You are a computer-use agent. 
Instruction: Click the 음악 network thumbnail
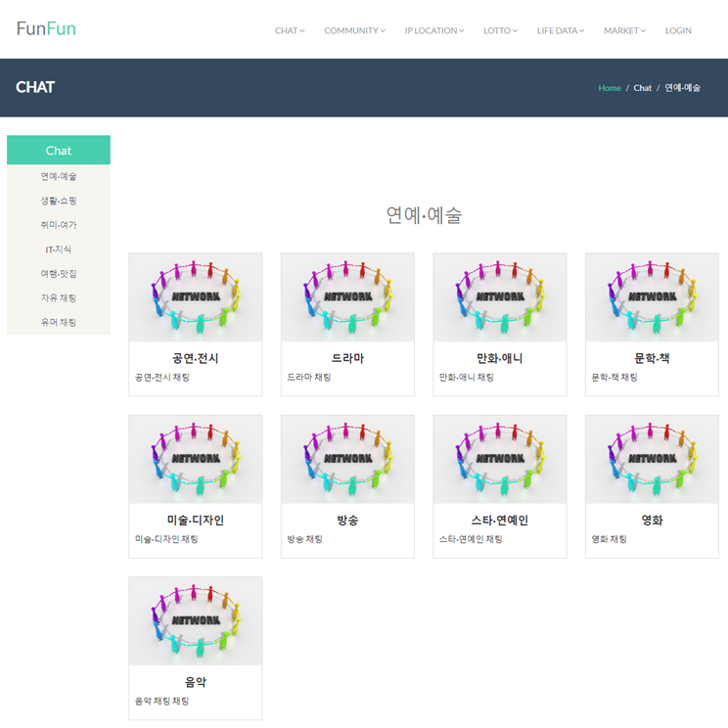pyautogui.click(x=196, y=621)
